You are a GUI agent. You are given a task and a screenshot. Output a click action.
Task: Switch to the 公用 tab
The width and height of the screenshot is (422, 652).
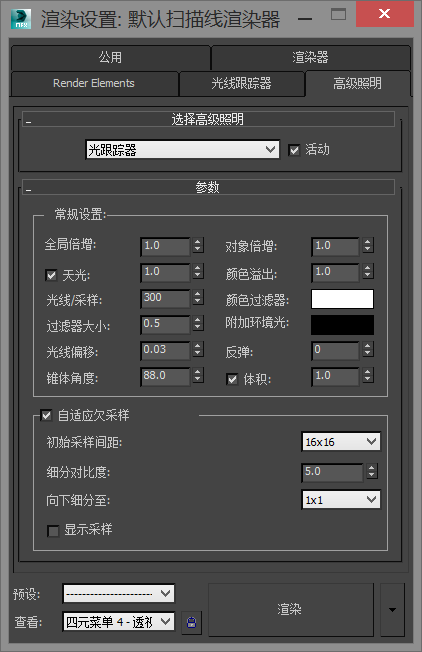pyautogui.click(x=111, y=57)
